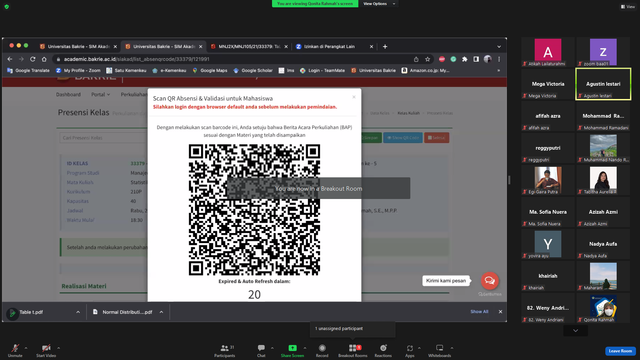This screenshot has width=640, height=360.
Task: Open share options arrow beside Share Screen
Action: pyautogui.click(x=304, y=348)
